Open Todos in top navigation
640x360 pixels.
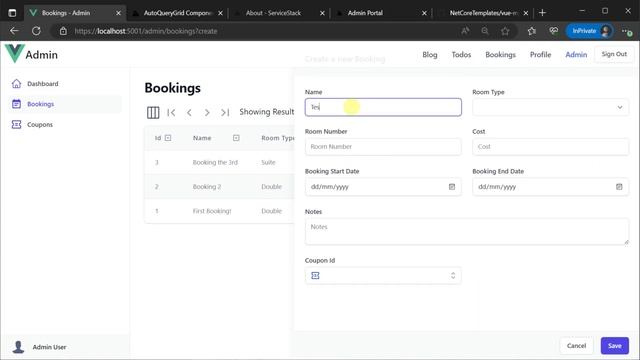[x=461, y=55]
